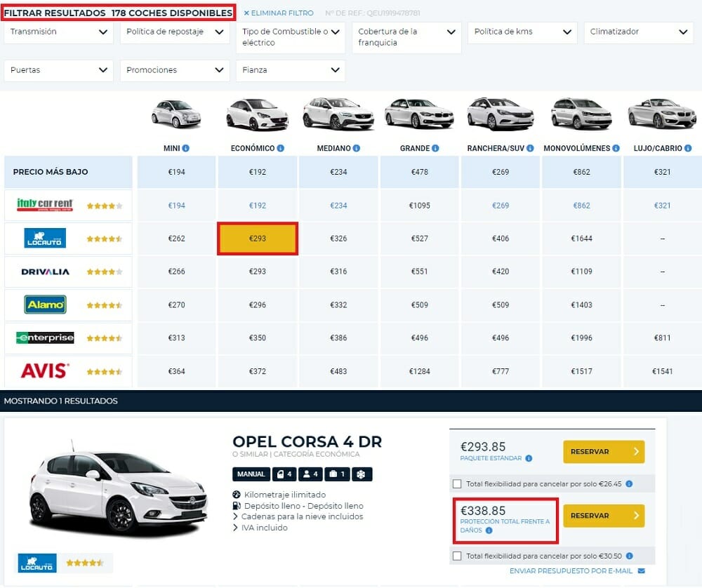This screenshot has height=588, width=702.
Task: Select the MEDIANO category column header
Action: (333, 148)
